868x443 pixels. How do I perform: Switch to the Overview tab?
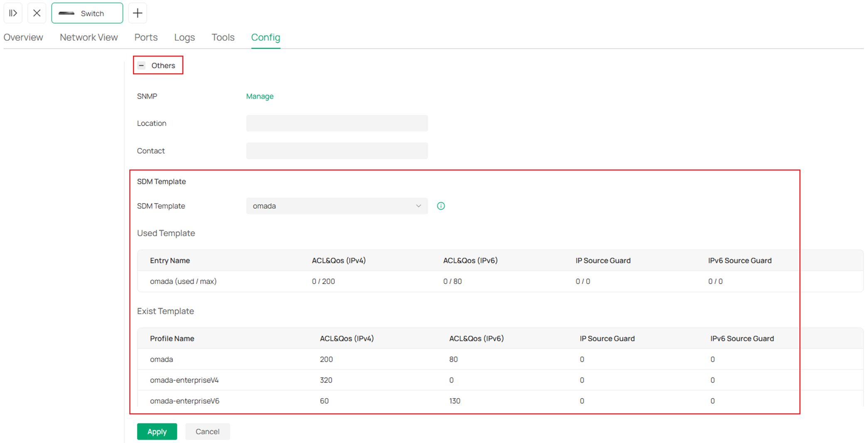tap(23, 37)
